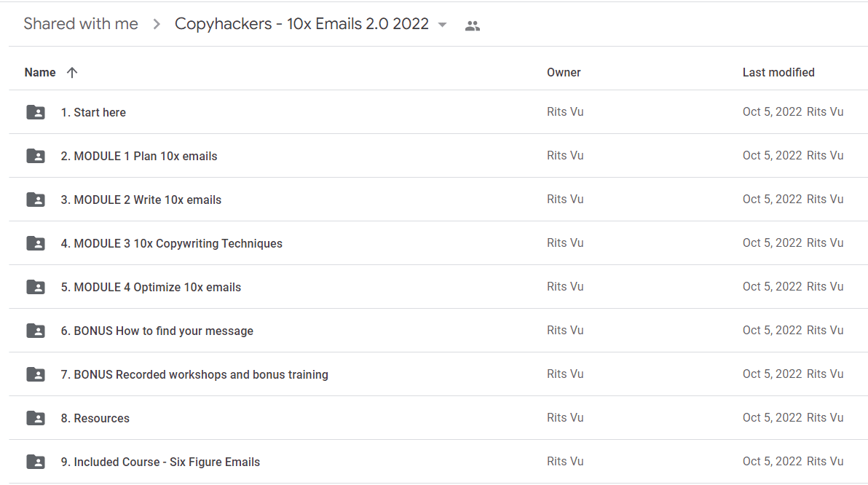Select '5. MODULE 4 Optimize 10x emails'
The width and height of the screenshot is (868, 485).
pyautogui.click(x=151, y=288)
